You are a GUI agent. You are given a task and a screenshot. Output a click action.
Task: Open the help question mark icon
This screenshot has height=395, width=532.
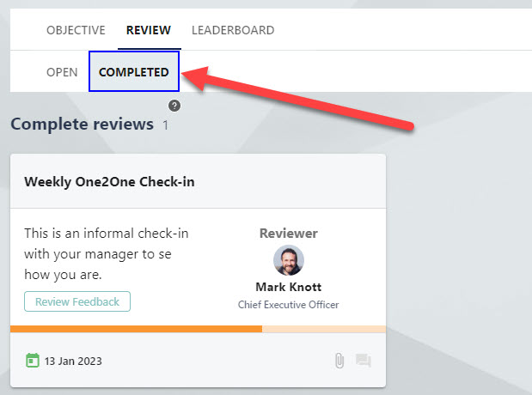coord(174,106)
